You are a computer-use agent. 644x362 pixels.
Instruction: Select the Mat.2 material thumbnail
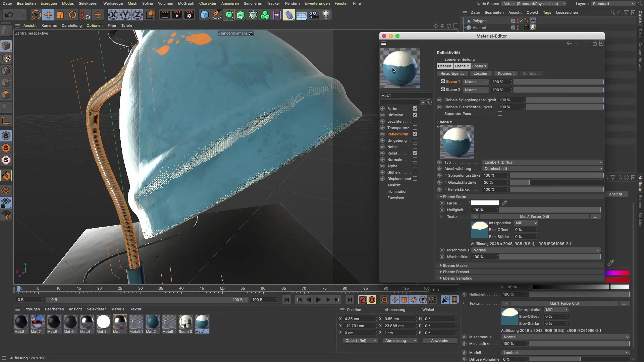152,322
